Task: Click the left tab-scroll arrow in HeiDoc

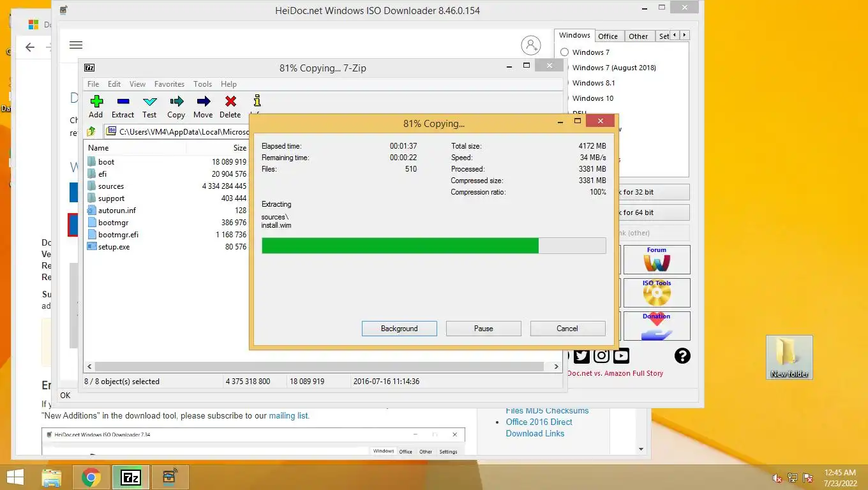Action: point(676,36)
